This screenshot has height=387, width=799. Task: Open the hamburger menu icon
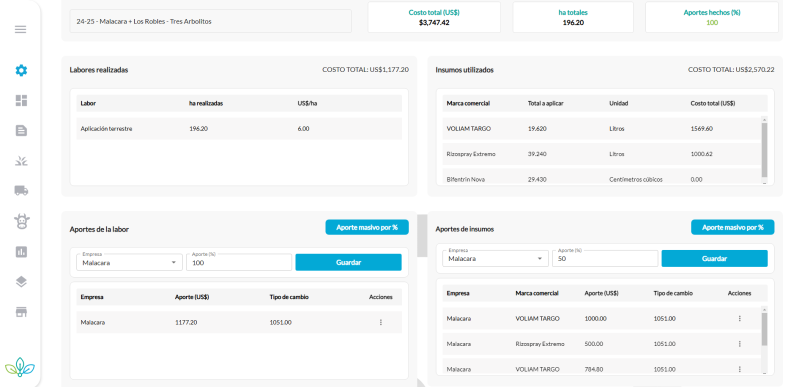[20, 29]
